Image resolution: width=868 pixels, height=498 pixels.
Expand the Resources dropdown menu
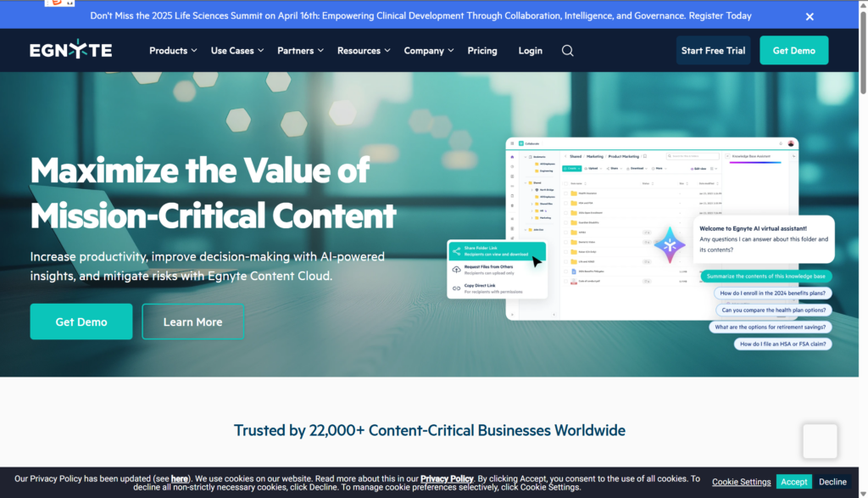click(364, 51)
